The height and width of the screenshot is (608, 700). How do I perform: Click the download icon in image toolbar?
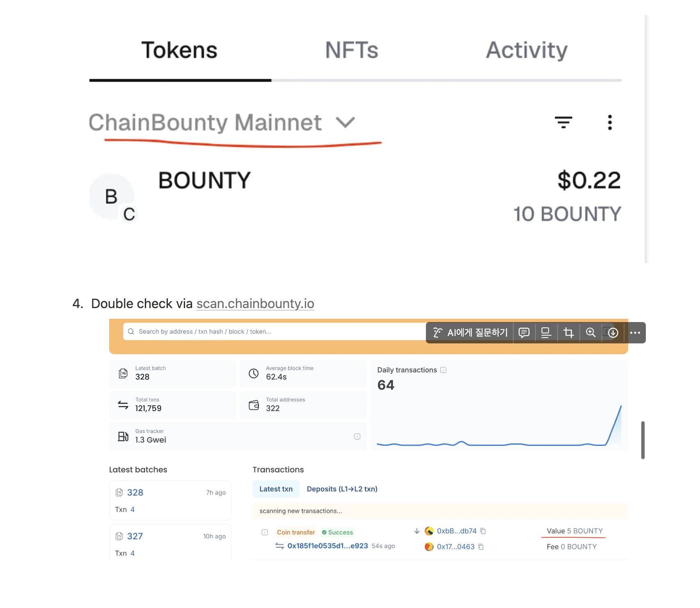[x=613, y=332]
